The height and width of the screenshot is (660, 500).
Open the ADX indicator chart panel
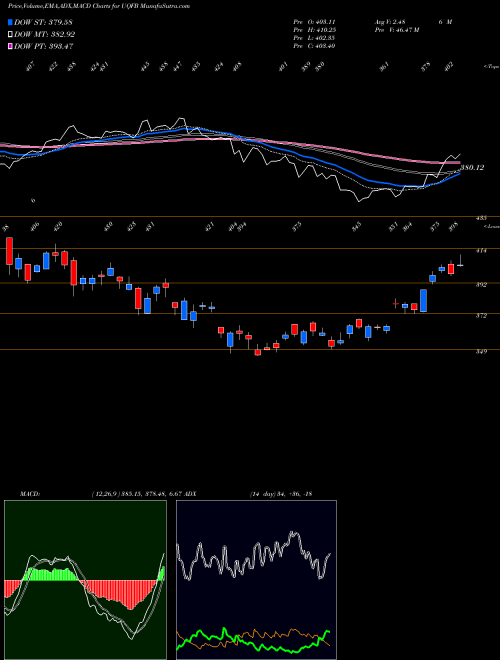pyautogui.click(x=256, y=580)
